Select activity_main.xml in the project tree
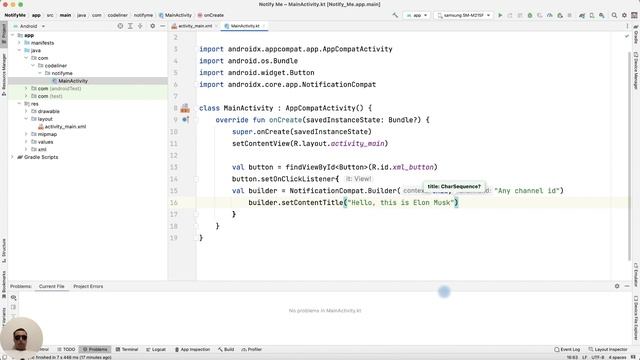The height and width of the screenshot is (360, 640). [62, 127]
